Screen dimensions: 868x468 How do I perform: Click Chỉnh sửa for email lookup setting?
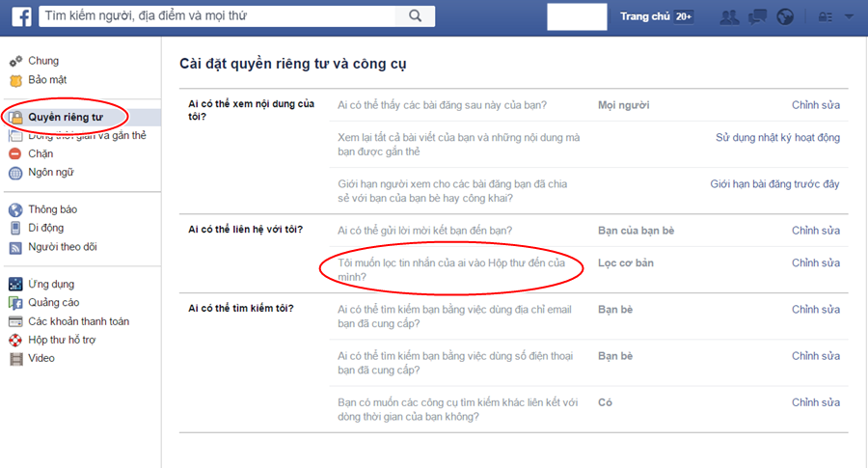(x=815, y=309)
